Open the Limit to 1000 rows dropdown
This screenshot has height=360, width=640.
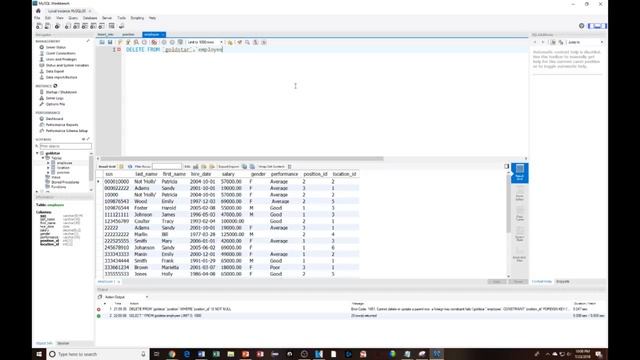(x=205, y=42)
